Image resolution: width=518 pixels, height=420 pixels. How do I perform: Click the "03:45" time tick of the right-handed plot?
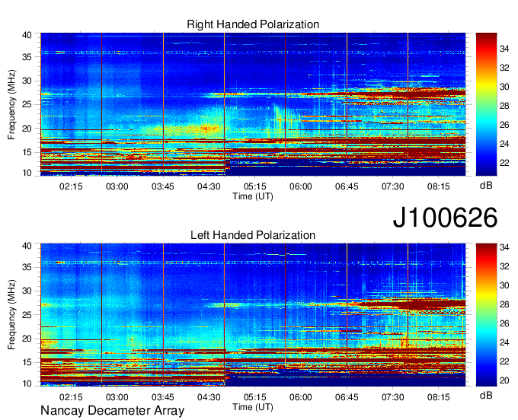[x=162, y=186]
